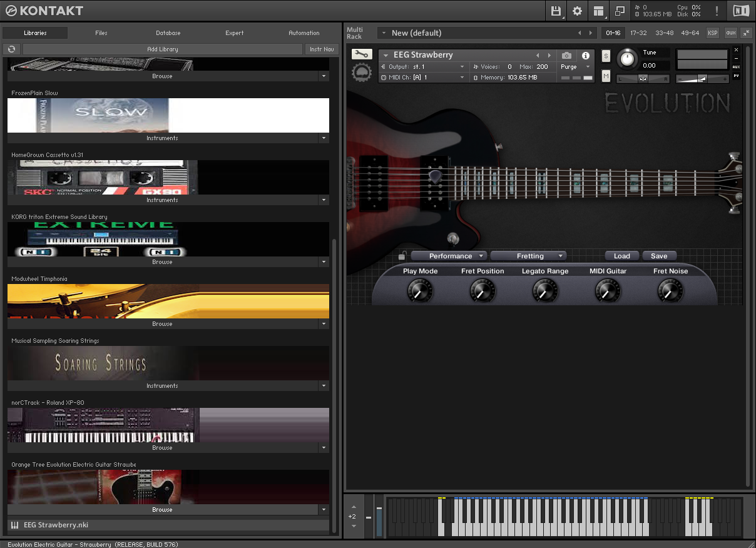Toggle KSP master script editor
Viewport: 756px width, 548px height.
pos(713,33)
